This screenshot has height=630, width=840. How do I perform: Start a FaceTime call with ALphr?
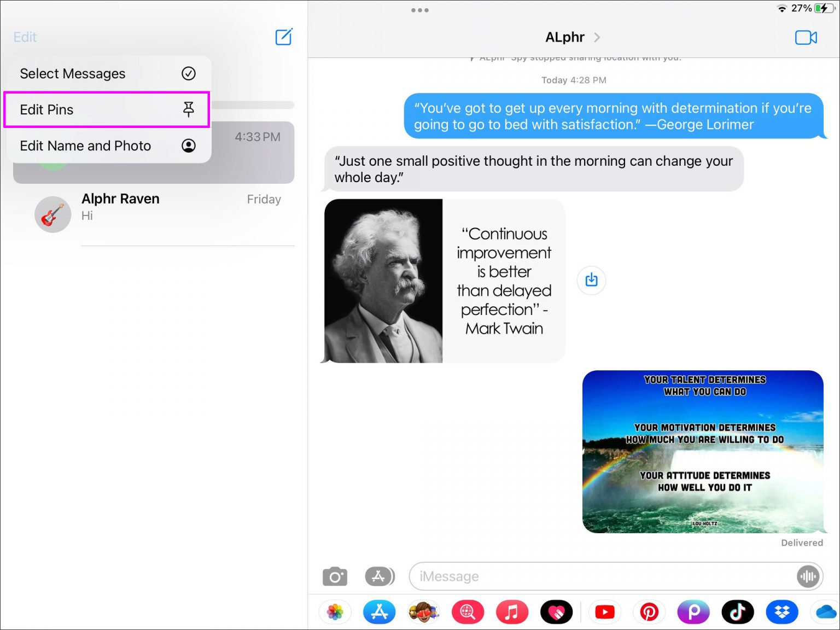click(805, 37)
